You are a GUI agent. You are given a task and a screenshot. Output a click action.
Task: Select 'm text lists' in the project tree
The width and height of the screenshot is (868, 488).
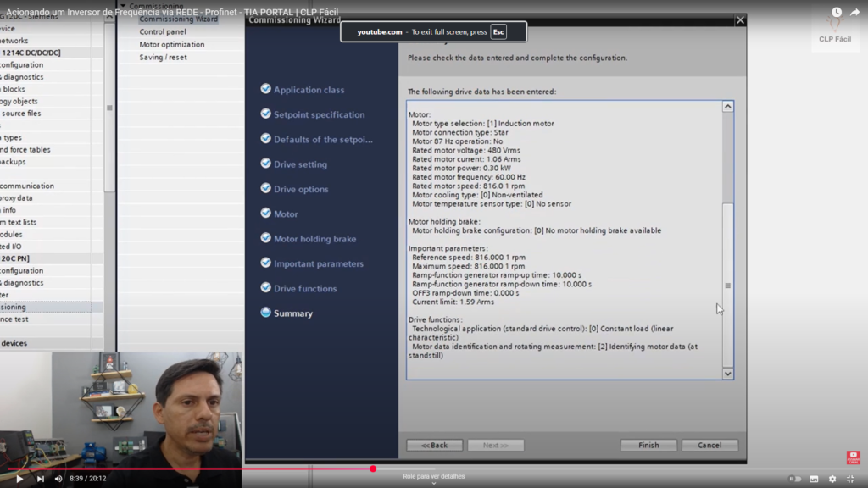click(x=19, y=223)
